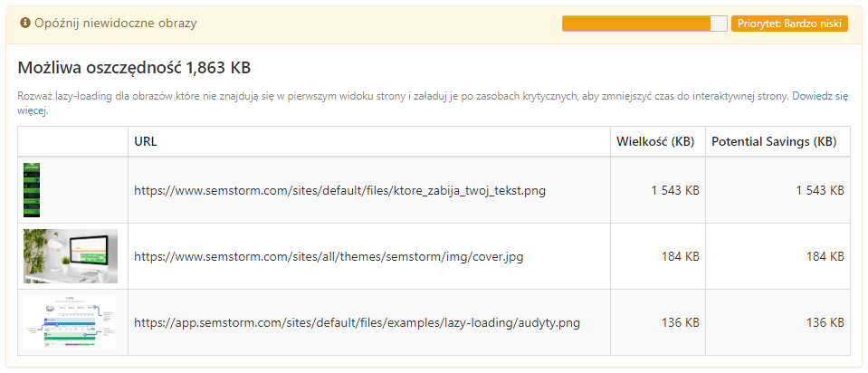
Task: Select the ktore_zabija_twoj_tekst.png URL text
Action: point(339,191)
